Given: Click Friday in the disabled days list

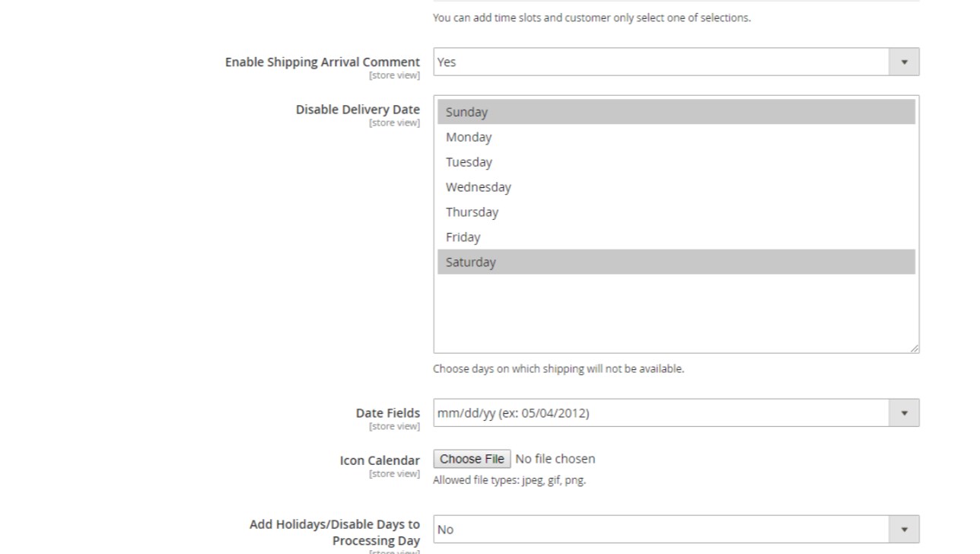Looking at the screenshot, I should (x=463, y=237).
